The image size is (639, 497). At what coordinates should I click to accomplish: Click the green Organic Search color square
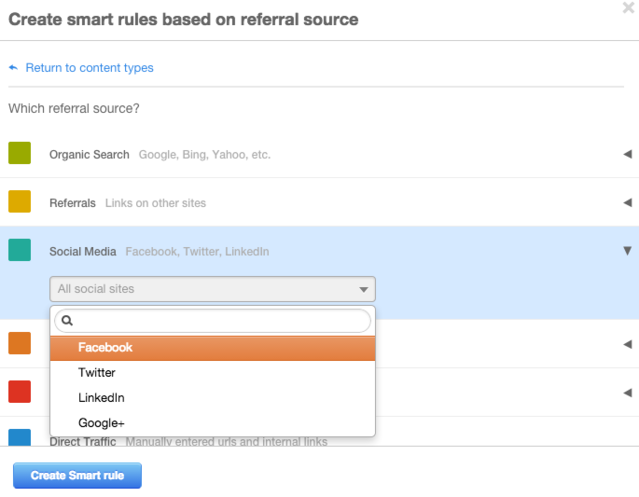point(20,153)
